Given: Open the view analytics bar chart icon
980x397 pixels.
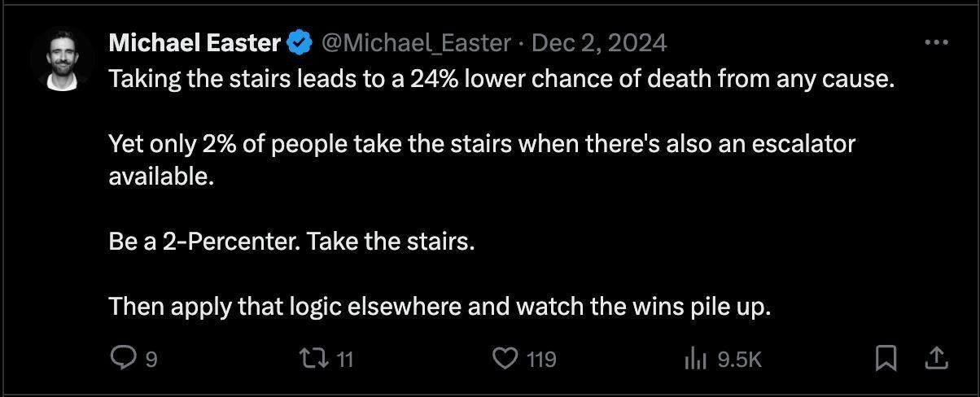Looking at the screenshot, I should (695, 358).
